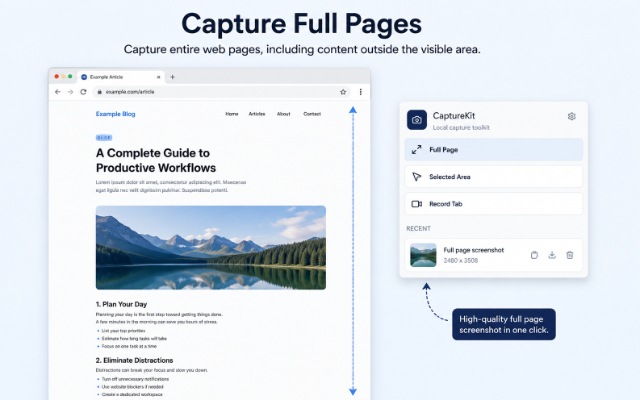The image size is (640, 400).
Task: Click the lock icon in the address bar
Action: point(99,92)
